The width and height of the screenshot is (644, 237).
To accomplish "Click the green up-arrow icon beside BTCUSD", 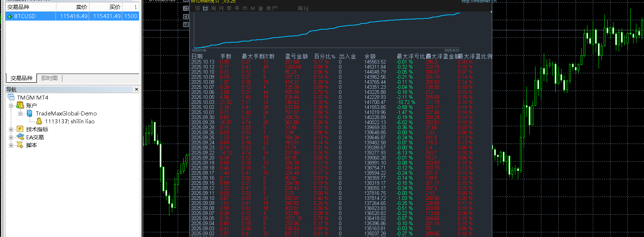I will point(10,16).
